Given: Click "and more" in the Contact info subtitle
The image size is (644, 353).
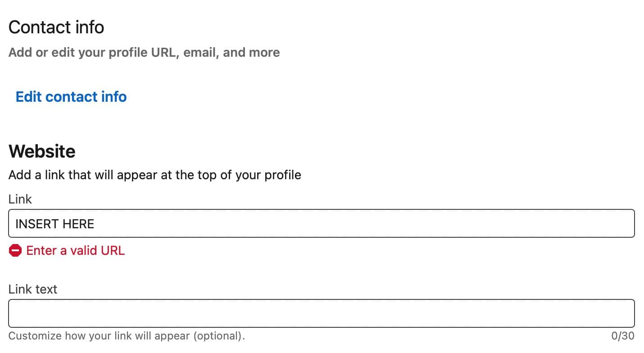Looking at the screenshot, I should point(251,53).
